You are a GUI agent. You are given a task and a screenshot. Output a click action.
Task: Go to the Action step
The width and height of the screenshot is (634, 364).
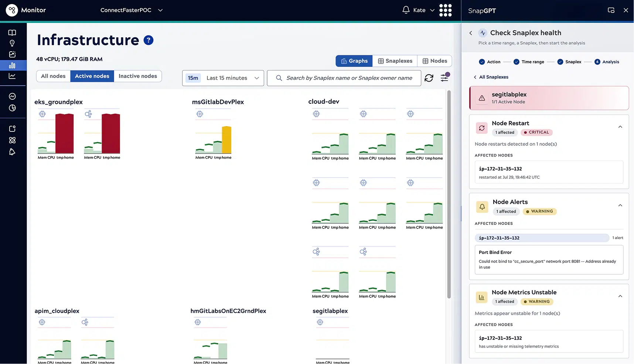tap(490, 62)
